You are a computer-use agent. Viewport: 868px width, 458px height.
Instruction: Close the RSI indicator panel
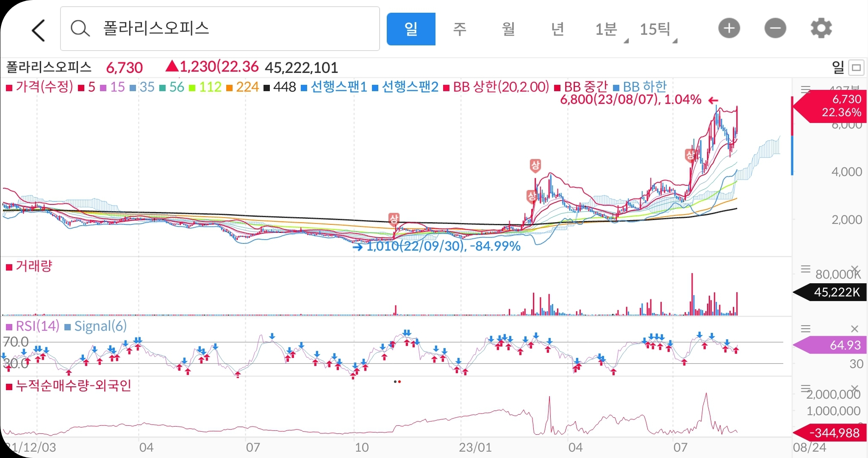(855, 329)
